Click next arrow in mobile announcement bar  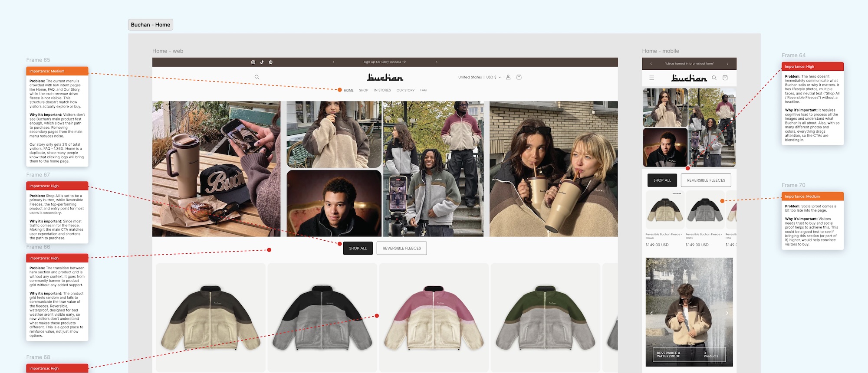728,64
